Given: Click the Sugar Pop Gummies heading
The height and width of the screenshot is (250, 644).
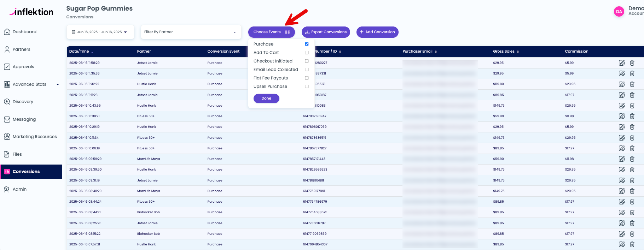Looking at the screenshot, I should click(99, 8).
